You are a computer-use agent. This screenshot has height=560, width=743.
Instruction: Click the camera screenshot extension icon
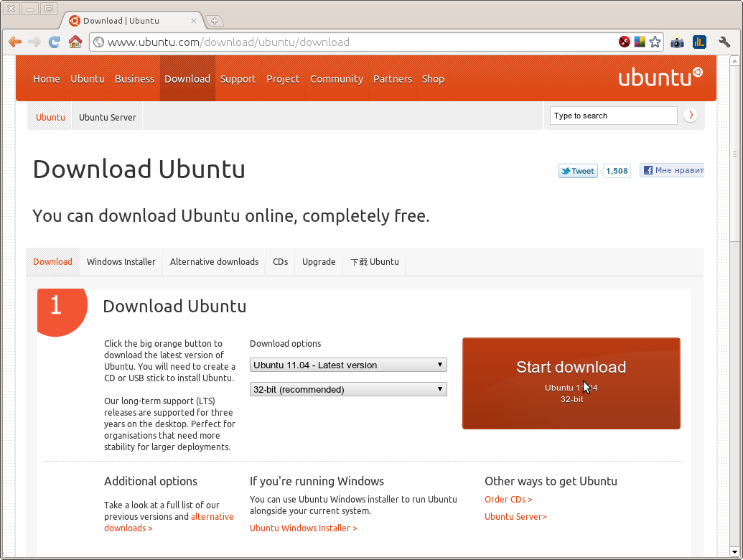click(677, 42)
